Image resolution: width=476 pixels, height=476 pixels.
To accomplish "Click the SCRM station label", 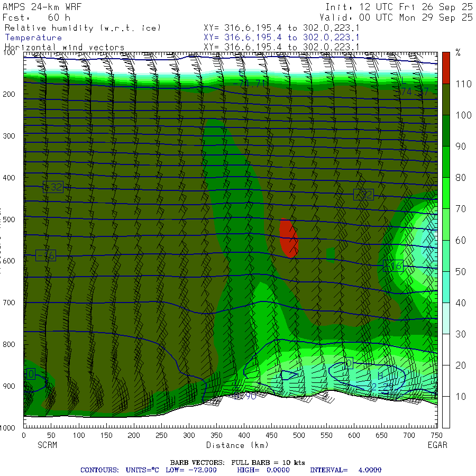I will 47,445.
